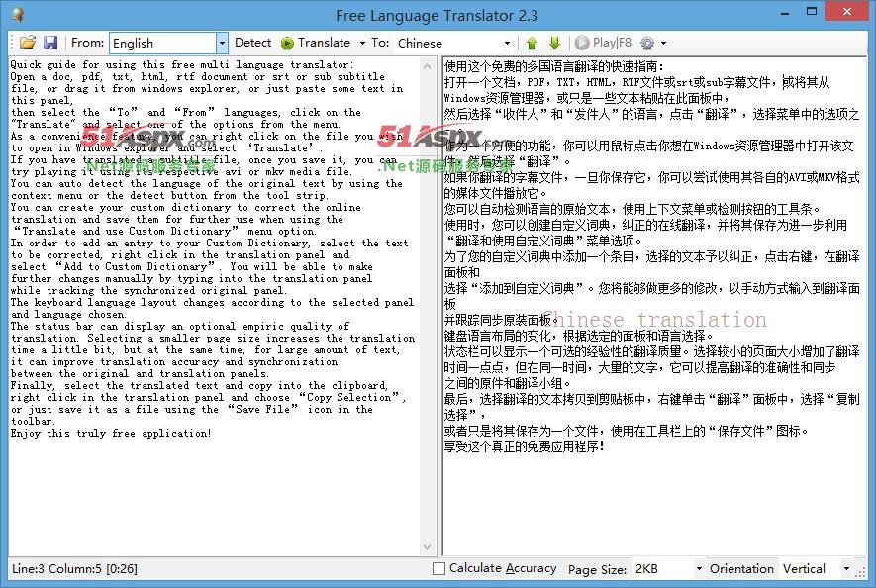Expand the Translate options dropdown arrow

[362, 43]
